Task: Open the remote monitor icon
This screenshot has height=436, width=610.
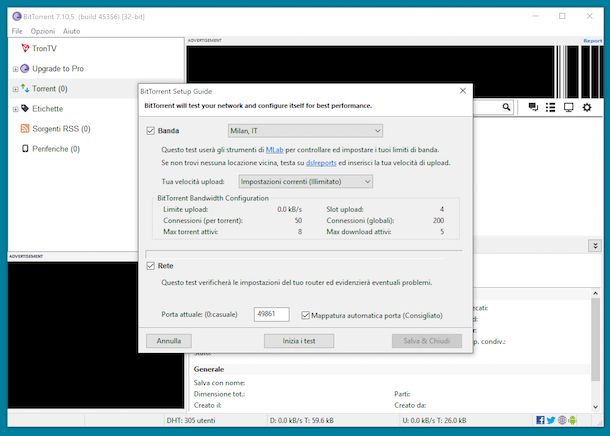Action: tap(568, 107)
